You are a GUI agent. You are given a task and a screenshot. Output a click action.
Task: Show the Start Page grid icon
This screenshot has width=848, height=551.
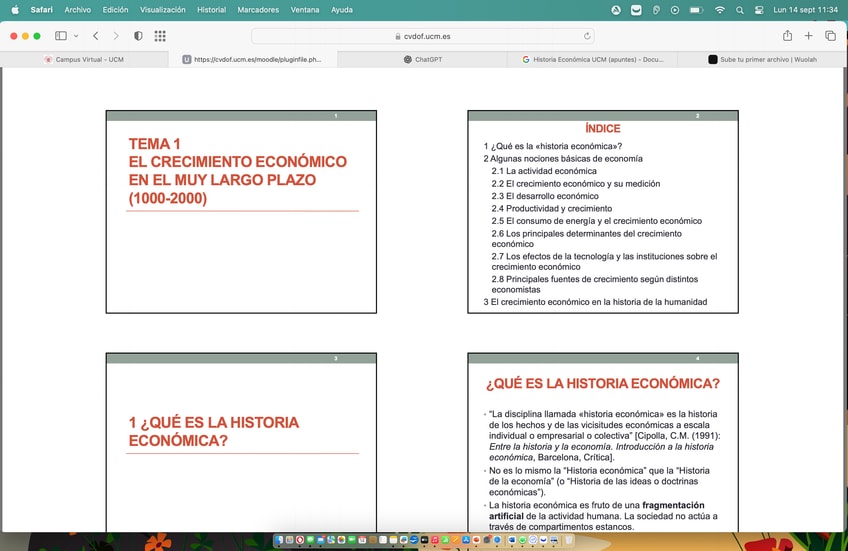(x=160, y=36)
